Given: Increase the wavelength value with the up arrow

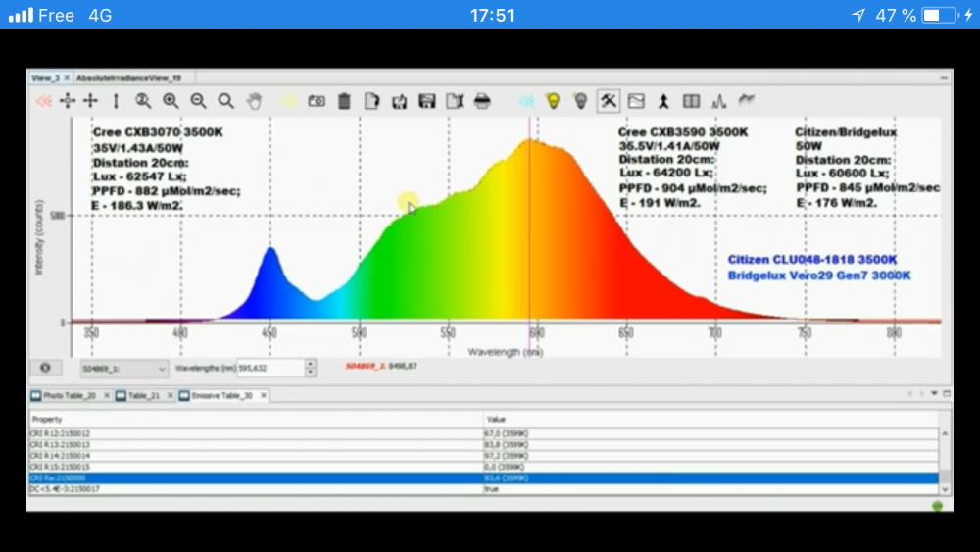Looking at the screenshot, I should tap(310, 364).
